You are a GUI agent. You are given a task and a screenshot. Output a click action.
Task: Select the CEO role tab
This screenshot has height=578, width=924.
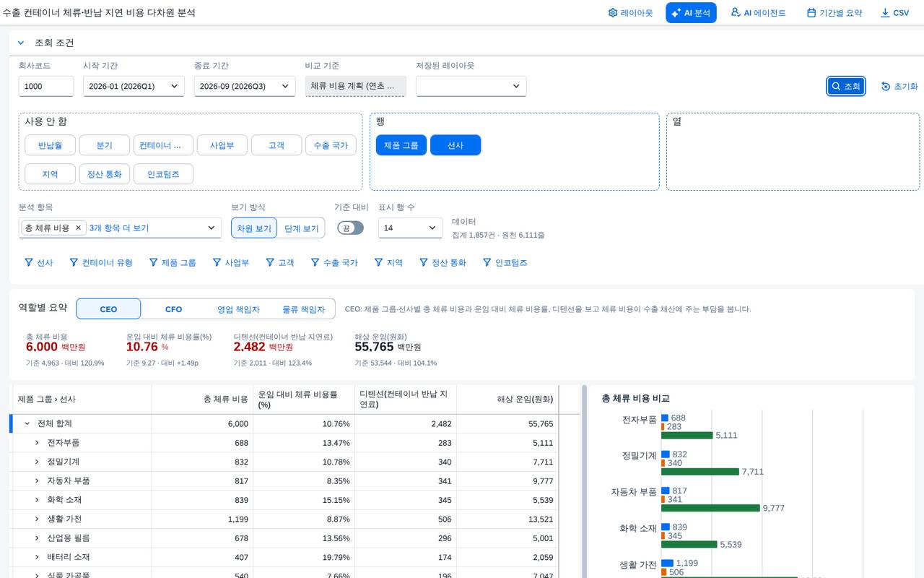[x=108, y=309]
